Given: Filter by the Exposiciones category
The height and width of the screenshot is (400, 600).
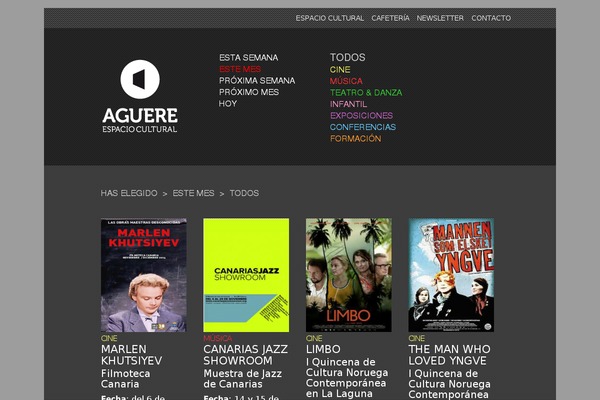Looking at the screenshot, I should [361, 115].
